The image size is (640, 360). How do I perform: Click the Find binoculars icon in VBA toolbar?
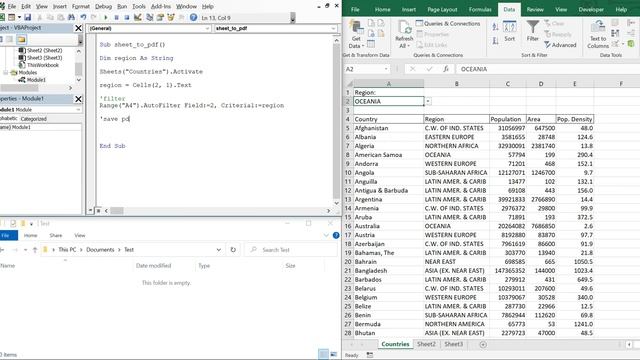click(71, 18)
